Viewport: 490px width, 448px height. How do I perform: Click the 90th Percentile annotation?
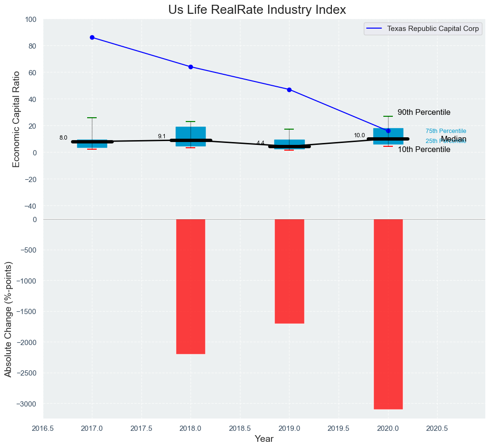click(424, 112)
